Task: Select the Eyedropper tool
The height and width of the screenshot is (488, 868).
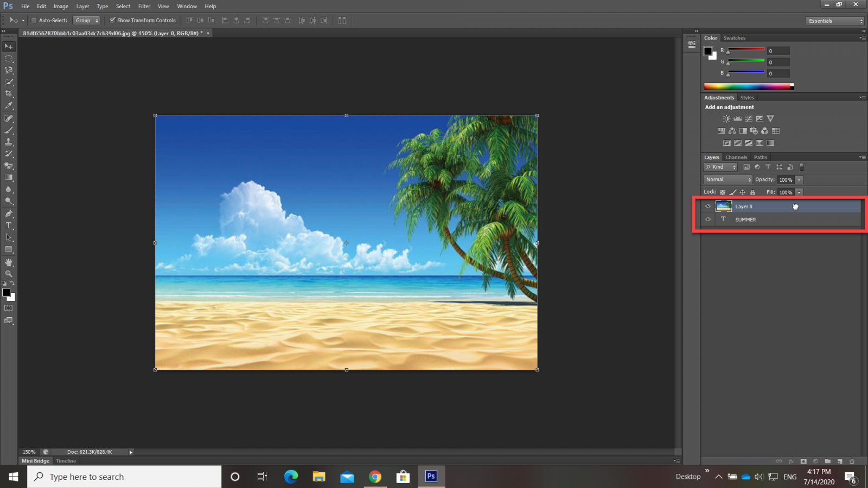Action: click(x=9, y=106)
